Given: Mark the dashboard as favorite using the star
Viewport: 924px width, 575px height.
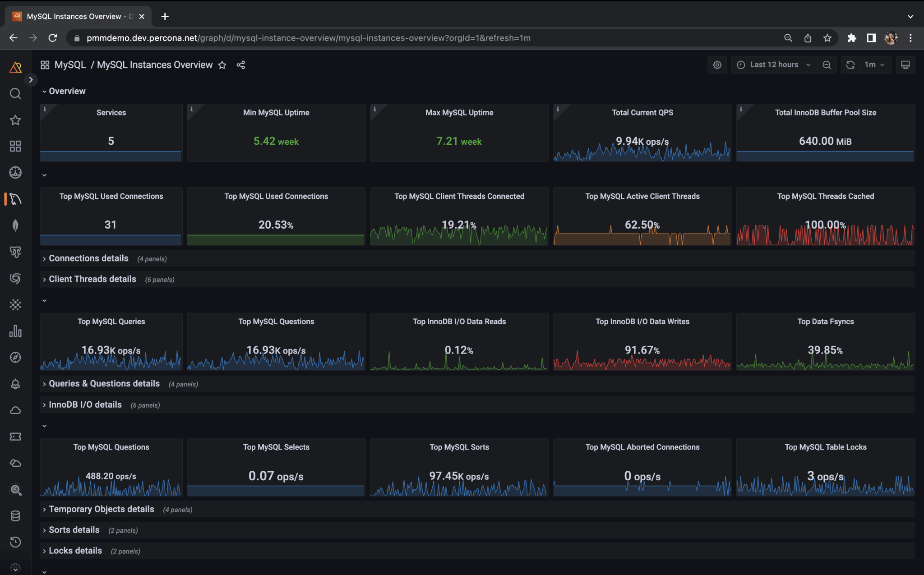Looking at the screenshot, I should click(222, 65).
